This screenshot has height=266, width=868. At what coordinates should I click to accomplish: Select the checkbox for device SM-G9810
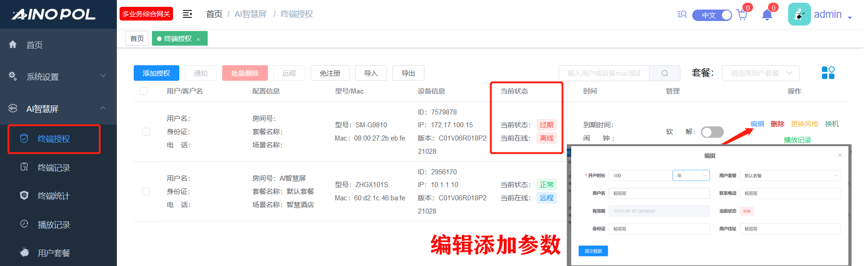click(146, 131)
